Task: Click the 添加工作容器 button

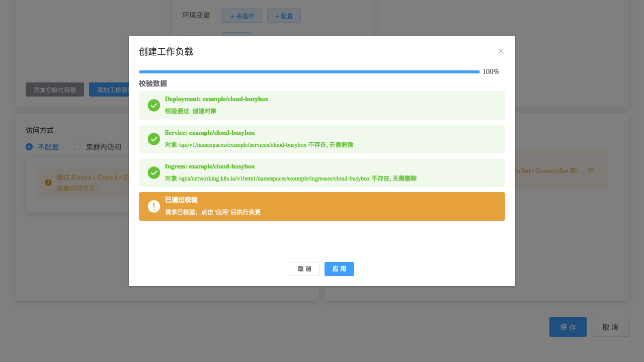Action: pyautogui.click(x=112, y=89)
